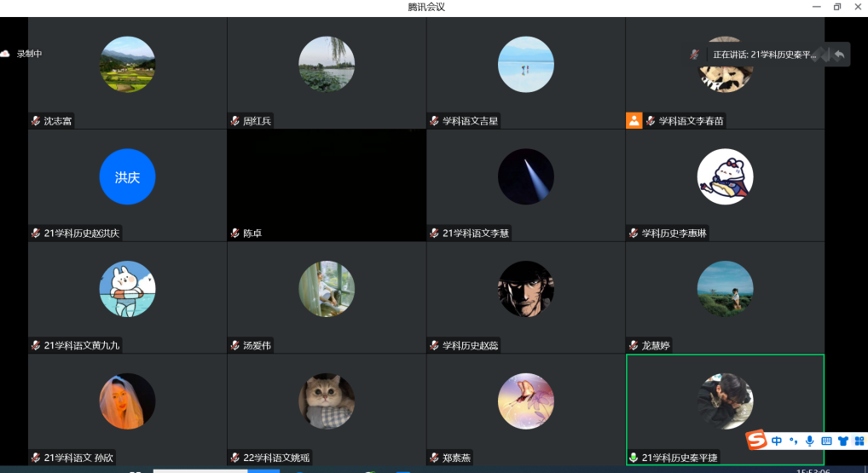Viewport: 868px width, 473px height.
Task: Open the Sogou toolbox grid icon
Action: 859,441
